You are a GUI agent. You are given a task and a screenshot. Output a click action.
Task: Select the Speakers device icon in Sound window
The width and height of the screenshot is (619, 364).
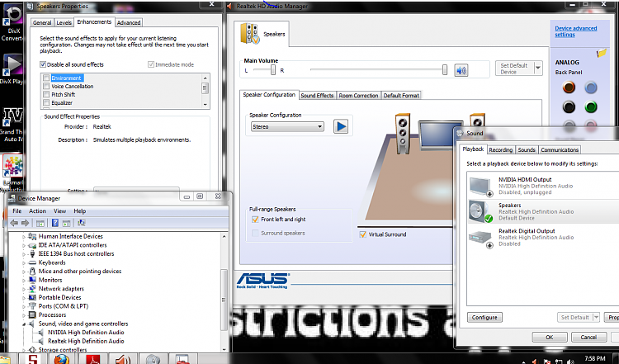pyautogui.click(x=480, y=211)
